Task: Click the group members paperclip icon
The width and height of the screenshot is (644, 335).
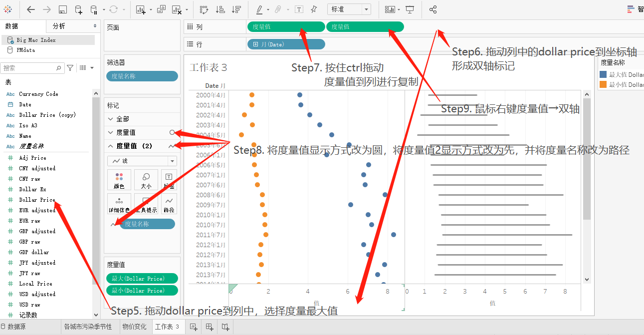Action: click(x=278, y=9)
